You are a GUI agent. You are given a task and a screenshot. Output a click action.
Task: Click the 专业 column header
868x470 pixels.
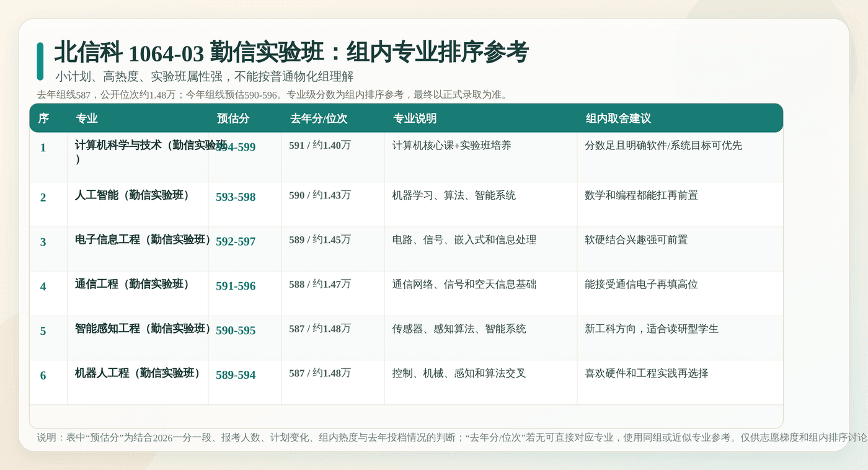(x=87, y=118)
